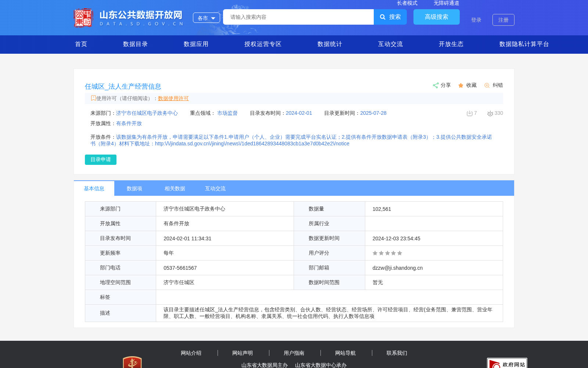This screenshot has height=368, width=588.
Task: Switch to the 相关数据 tab
Action: (x=175, y=188)
